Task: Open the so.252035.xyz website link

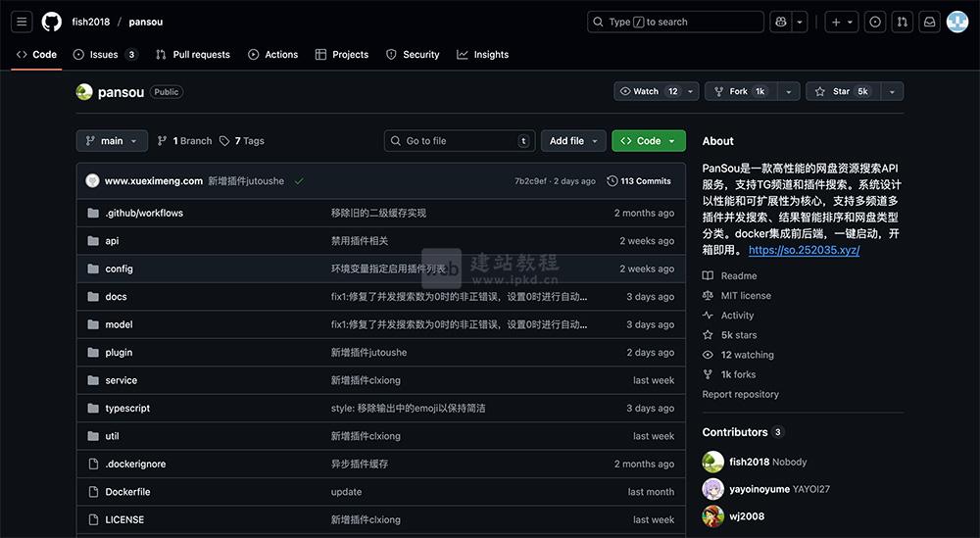Action: tap(804, 250)
